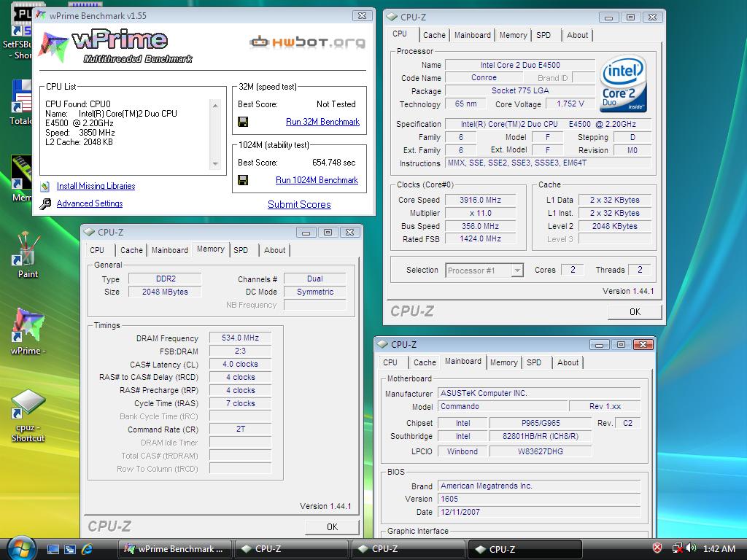
Task: Click the BIOS Date 12/11/2007 value
Action: point(539,513)
